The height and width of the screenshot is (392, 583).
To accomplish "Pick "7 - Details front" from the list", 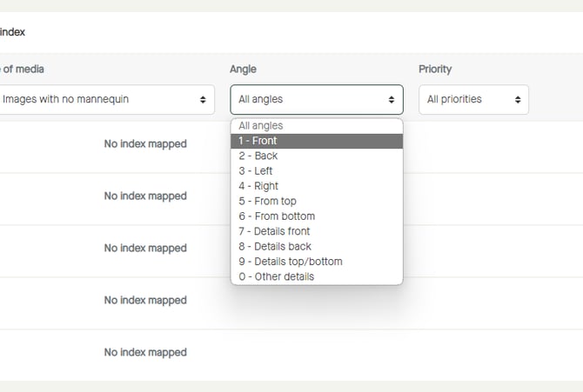I will click(x=316, y=231).
